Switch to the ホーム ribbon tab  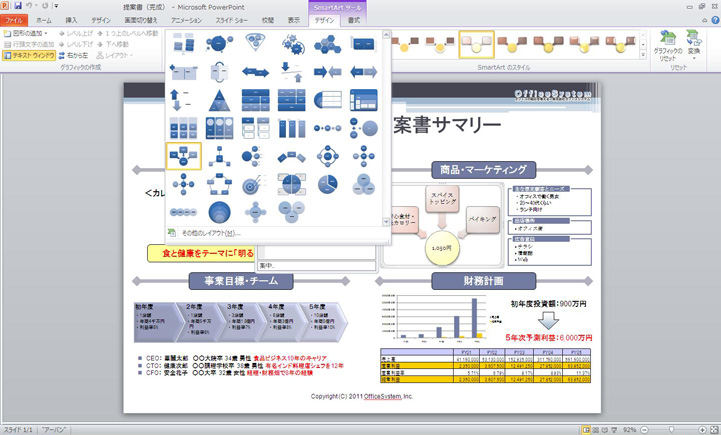point(44,20)
